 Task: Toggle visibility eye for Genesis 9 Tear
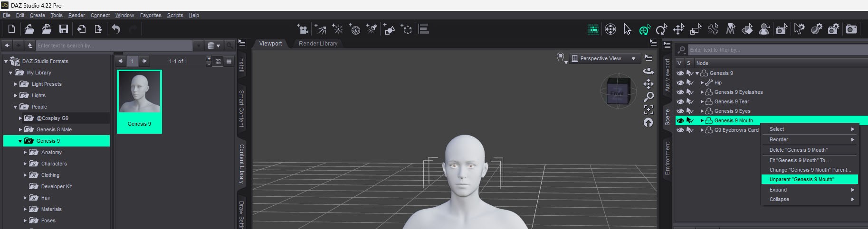pyautogui.click(x=680, y=101)
